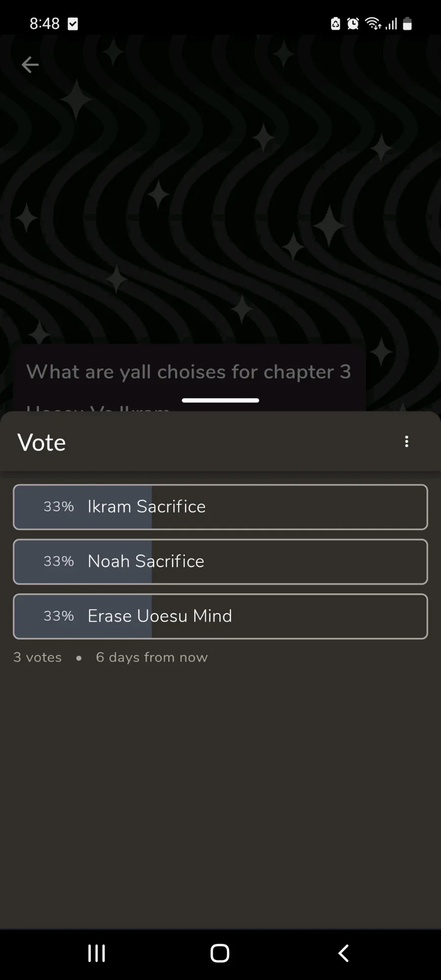This screenshot has height=980, width=441.
Task: Select Erase Uoesu Mind poll option
Action: [x=220, y=616]
